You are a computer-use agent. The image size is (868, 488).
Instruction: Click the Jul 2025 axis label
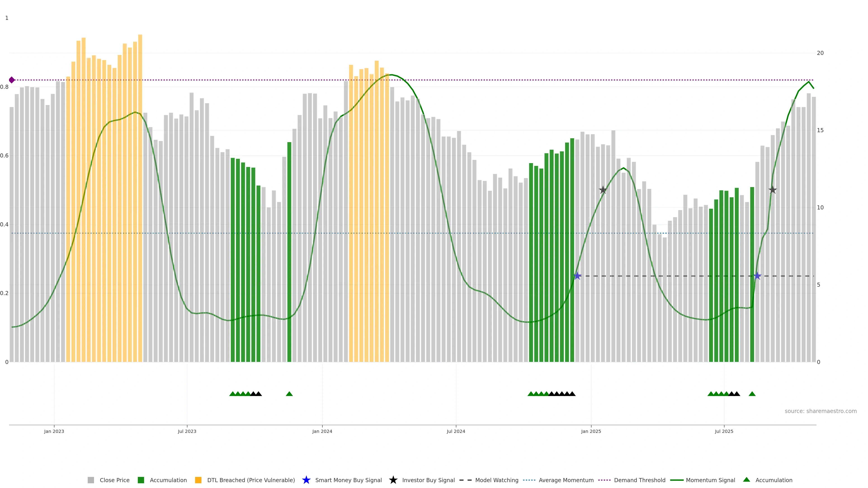(x=724, y=431)
